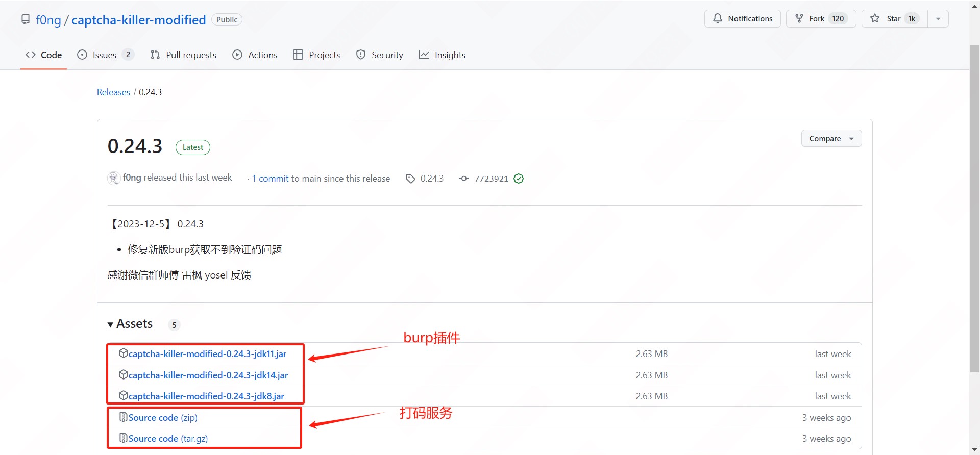Click the 2.63 MB size for jdk11 jar
This screenshot has height=455, width=980.
click(652, 354)
